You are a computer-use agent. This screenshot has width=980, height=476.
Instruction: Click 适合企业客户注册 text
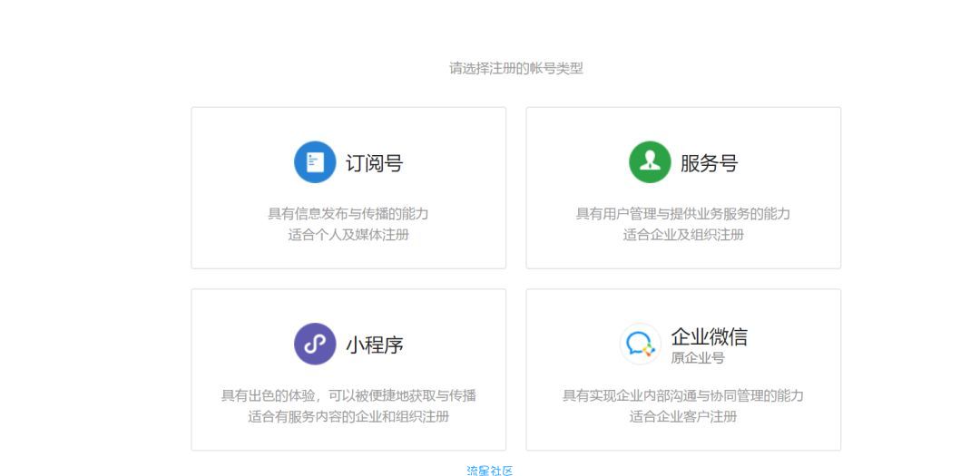click(x=683, y=417)
